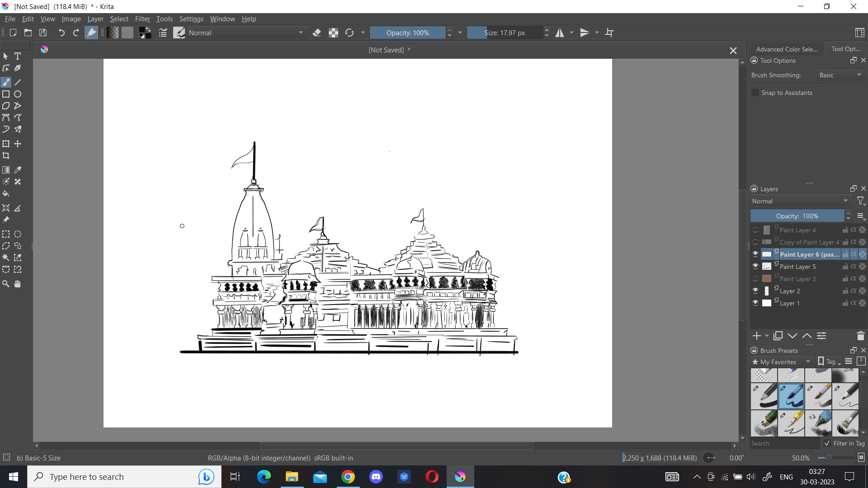Screen dimensions: 868x488
Task: Show Paint Layer 4 visibility toggle
Action: (x=755, y=230)
